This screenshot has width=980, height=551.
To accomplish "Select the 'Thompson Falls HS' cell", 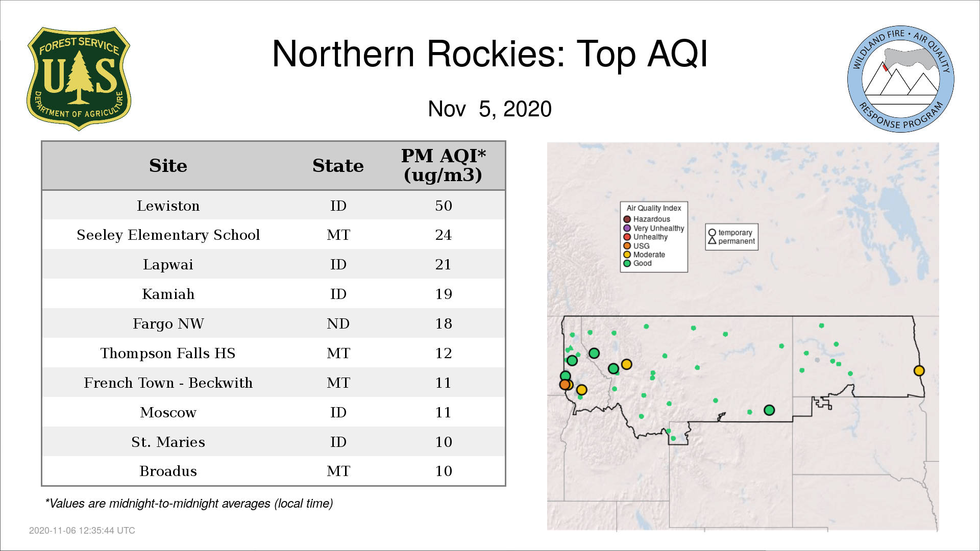I will coord(168,354).
